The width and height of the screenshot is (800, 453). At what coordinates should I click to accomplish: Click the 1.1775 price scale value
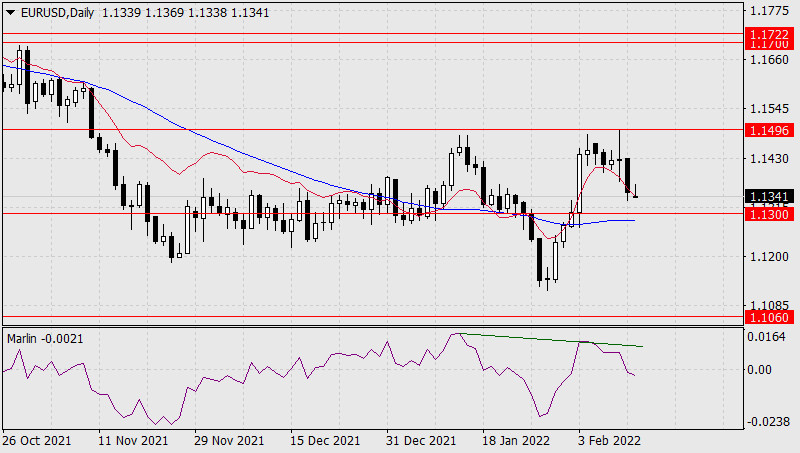pos(769,10)
